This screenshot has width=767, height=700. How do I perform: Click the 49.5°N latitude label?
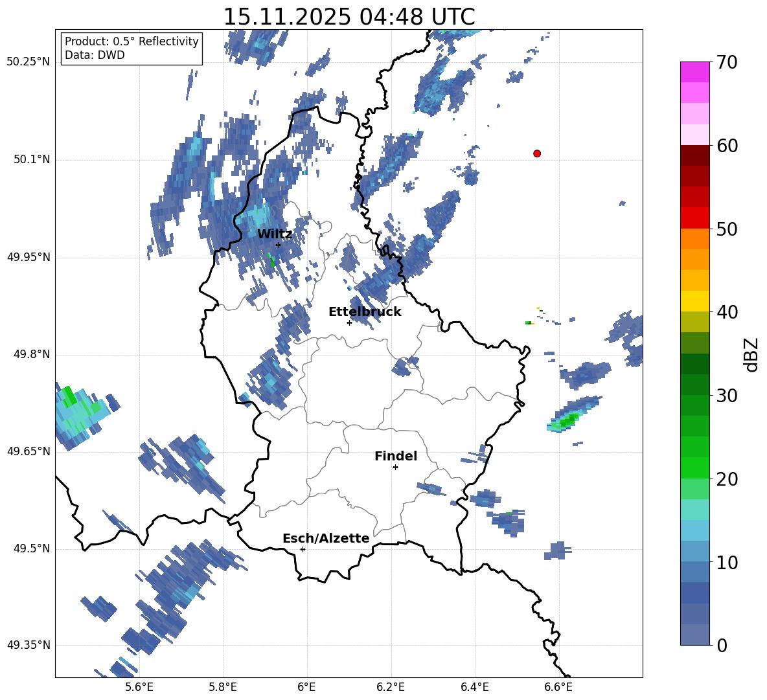coord(31,548)
